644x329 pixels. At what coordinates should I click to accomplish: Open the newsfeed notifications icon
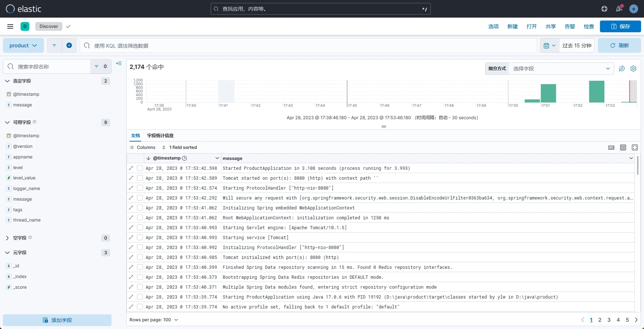[619, 9]
